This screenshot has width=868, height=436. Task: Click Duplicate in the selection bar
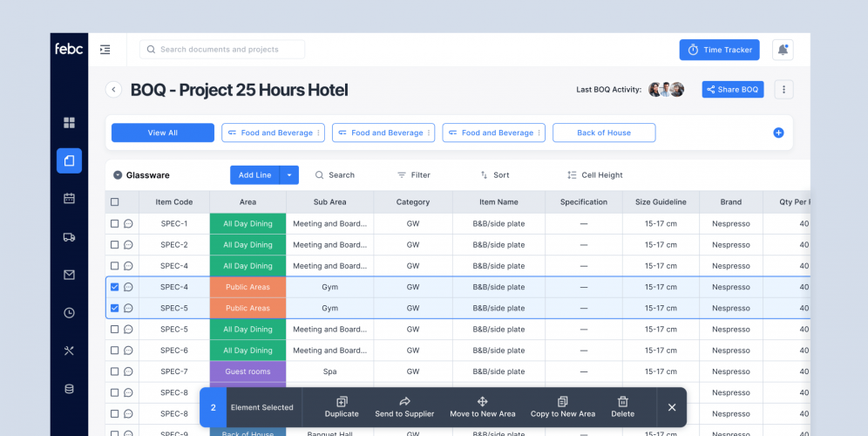pyautogui.click(x=342, y=406)
